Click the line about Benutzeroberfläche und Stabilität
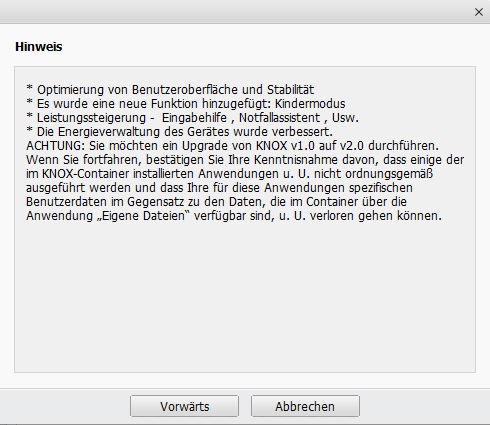The width and height of the screenshot is (490, 425). [x=170, y=90]
